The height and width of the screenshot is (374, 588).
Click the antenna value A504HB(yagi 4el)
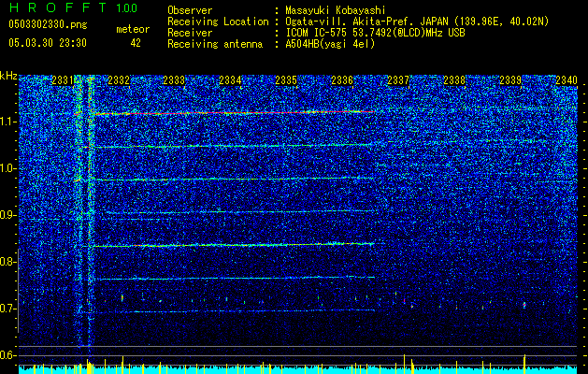coord(330,44)
